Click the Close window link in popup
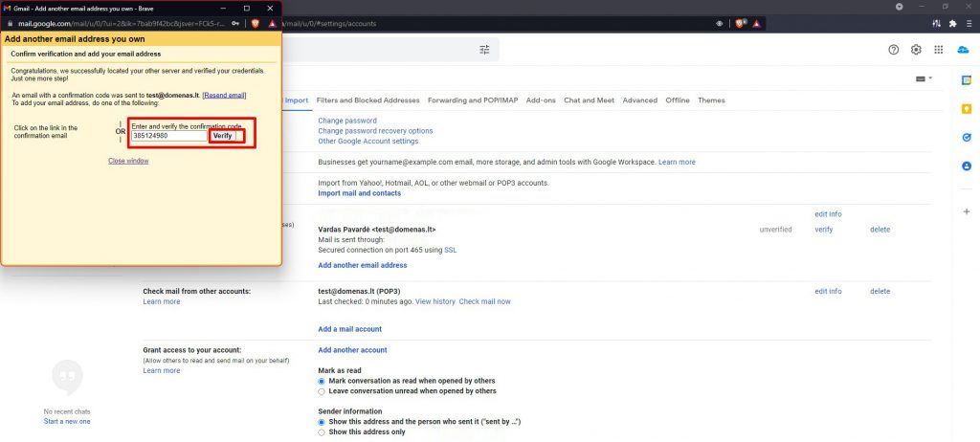 (x=128, y=161)
